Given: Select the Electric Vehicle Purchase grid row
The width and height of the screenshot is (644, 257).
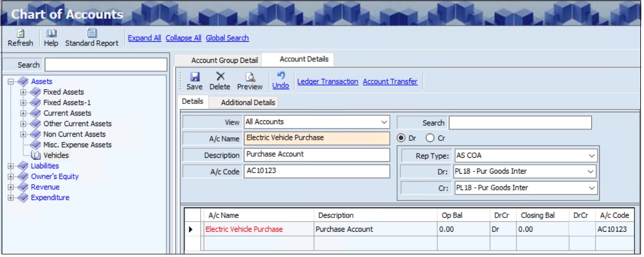Looking at the screenshot, I should tap(244, 230).
